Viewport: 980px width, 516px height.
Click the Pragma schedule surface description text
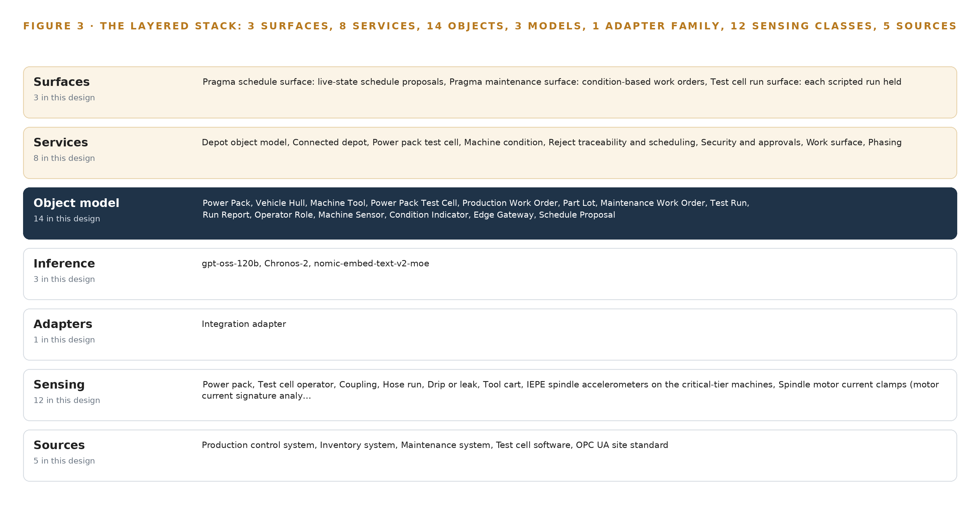pos(552,82)
